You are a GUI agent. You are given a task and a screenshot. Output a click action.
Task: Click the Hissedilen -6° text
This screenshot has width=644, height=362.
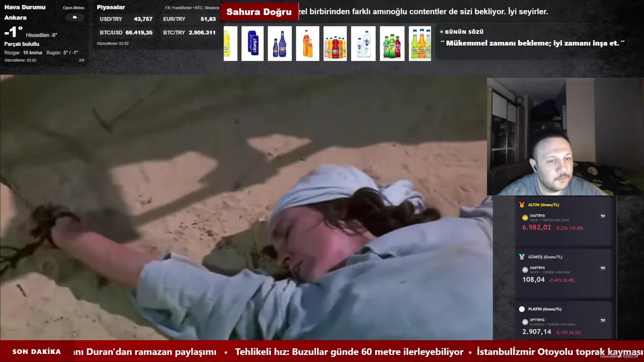point(42,35)
